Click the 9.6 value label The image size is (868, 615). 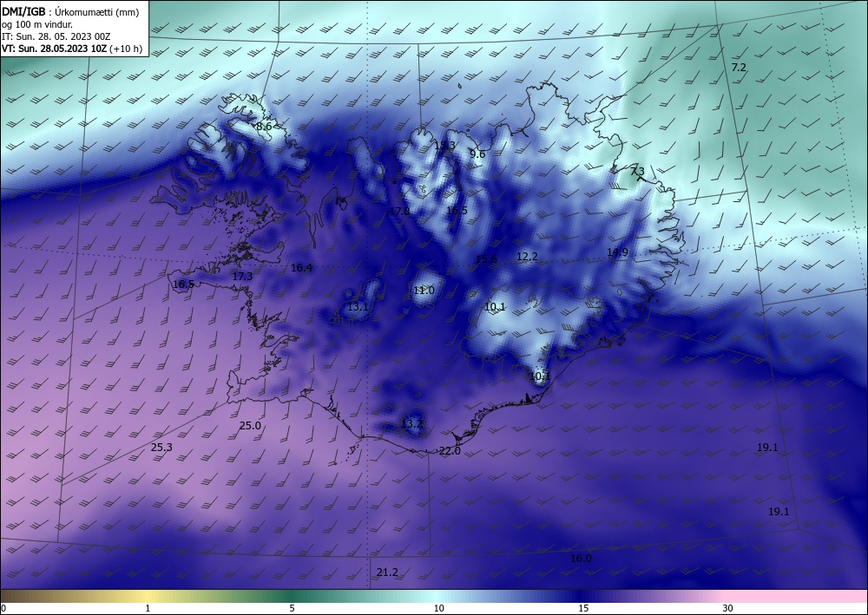tap(477, 154)
